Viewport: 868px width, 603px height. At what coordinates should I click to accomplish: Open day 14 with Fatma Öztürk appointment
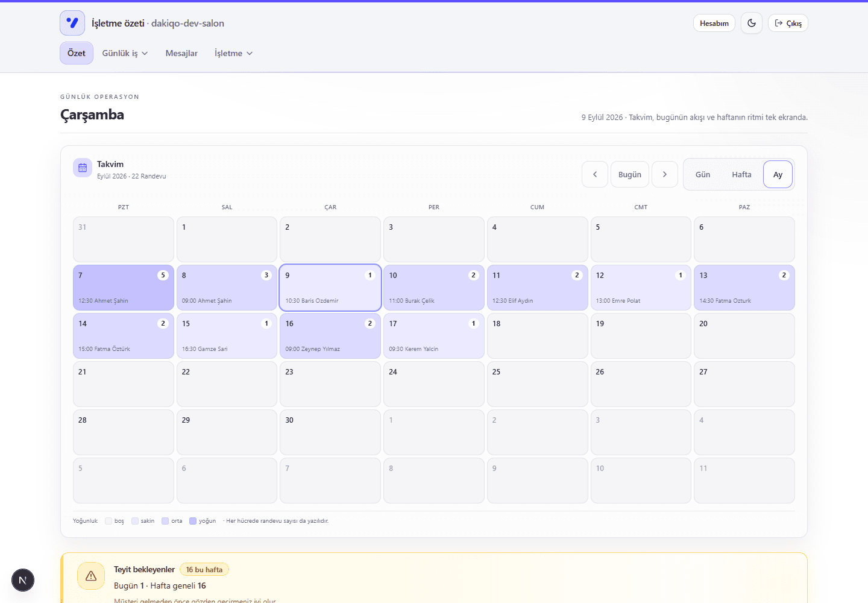click(x=124, y=336)
